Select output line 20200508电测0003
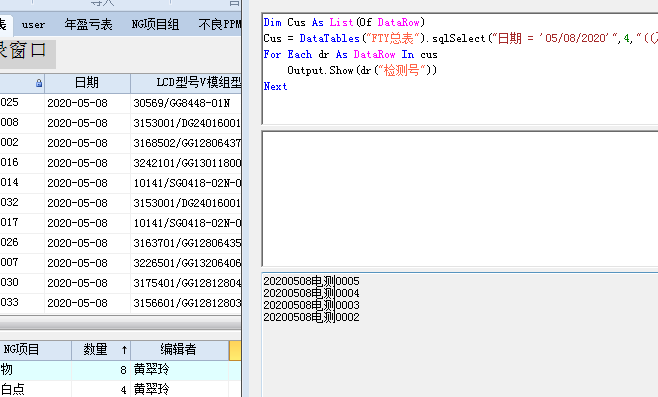Screen dimensions: 658x397 pos(311,305)
